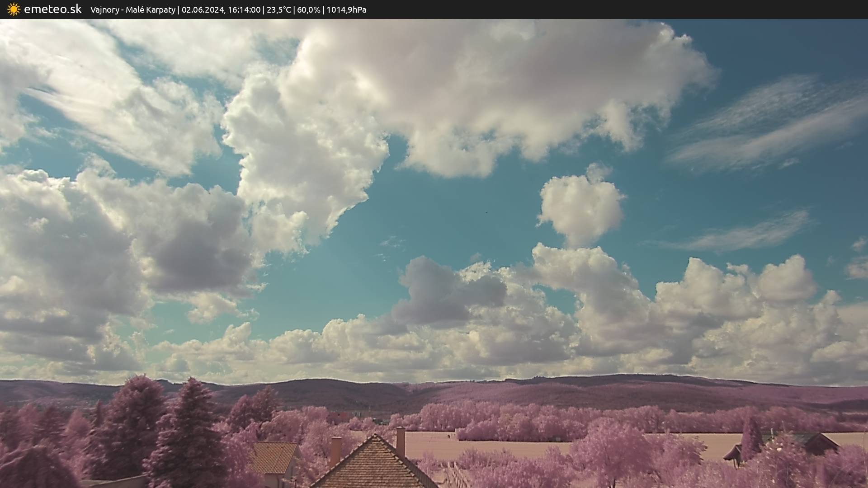This screenshot has width=868, height=488.
Task: Click the 1014,9hPa pressure reading
Action: (346, 10)
